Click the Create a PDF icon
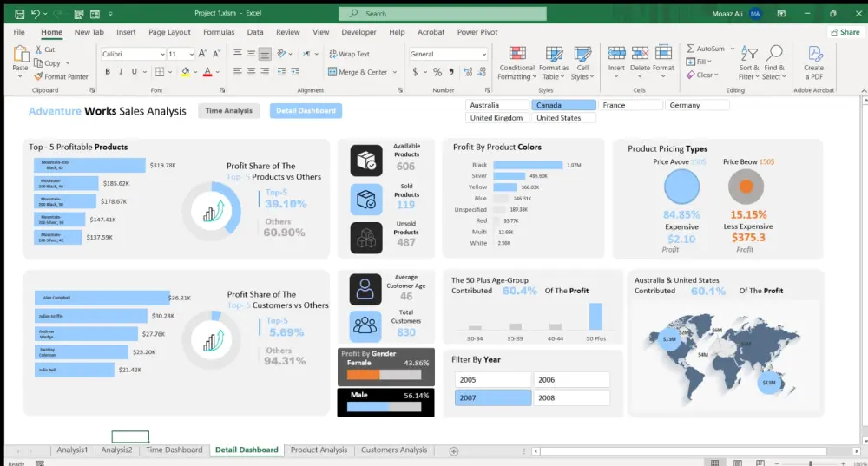Image resolution: width=868 pixels, height=466 pixels. click(814, 55)
